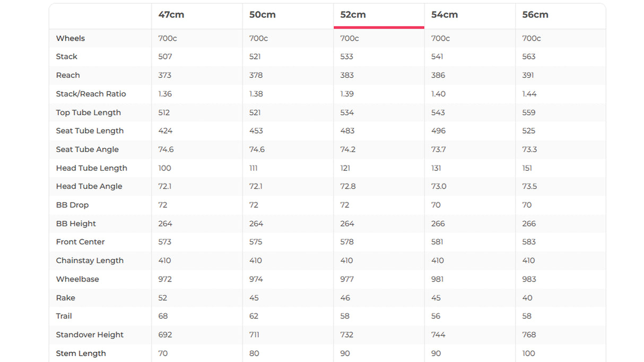
Task: Select the 47cm size column header
Action: (x=171, y=15)
